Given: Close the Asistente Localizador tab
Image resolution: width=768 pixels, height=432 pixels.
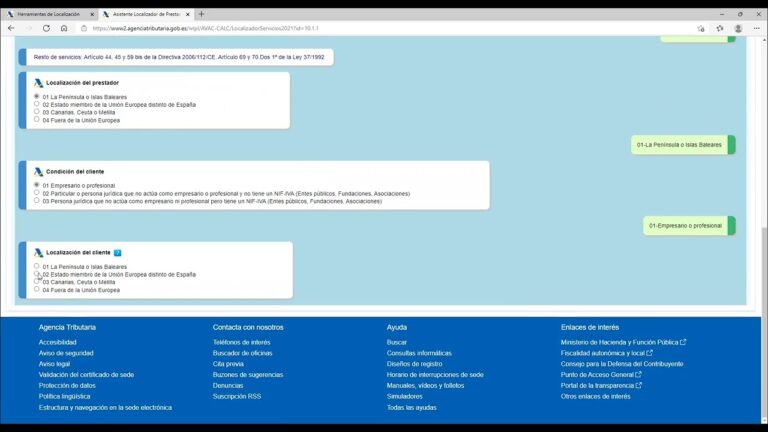Looking at the screenshot, I should [x=188, y=15].
